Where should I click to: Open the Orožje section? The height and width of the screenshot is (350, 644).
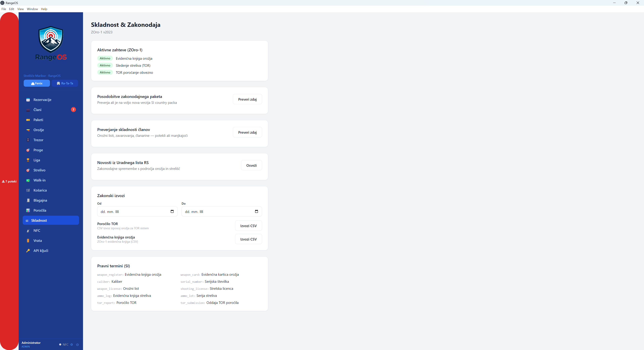(51, 130)
